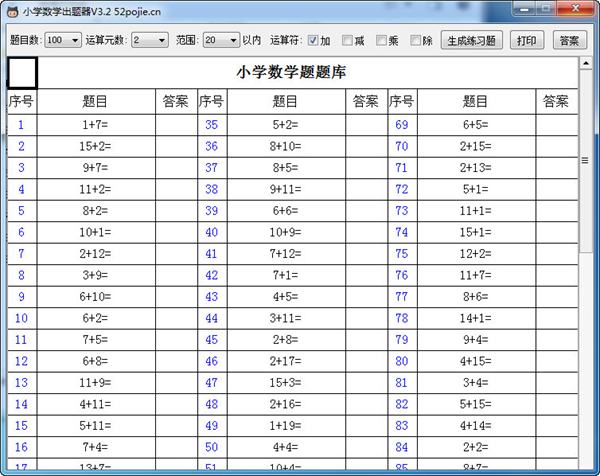Select the cell with problem 5+2=

[286, 125]
